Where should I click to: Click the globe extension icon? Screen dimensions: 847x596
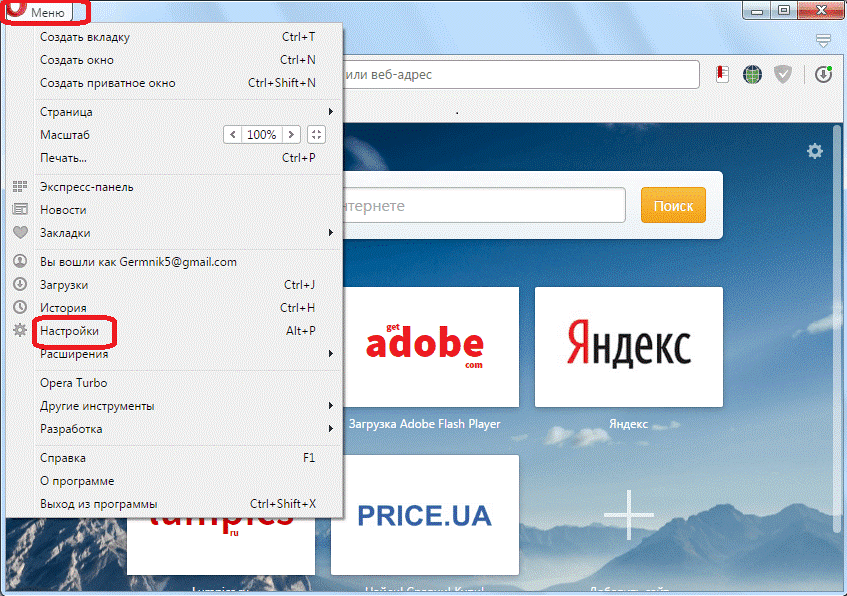752,75
